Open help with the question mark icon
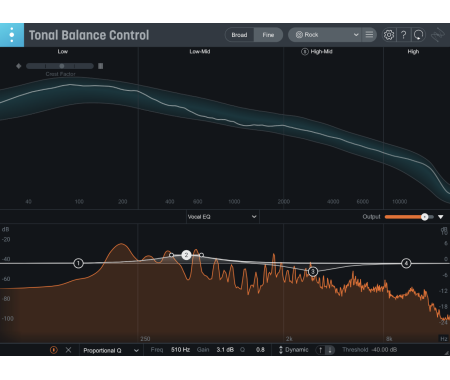 pyautogui.click(x=403, y=35)
